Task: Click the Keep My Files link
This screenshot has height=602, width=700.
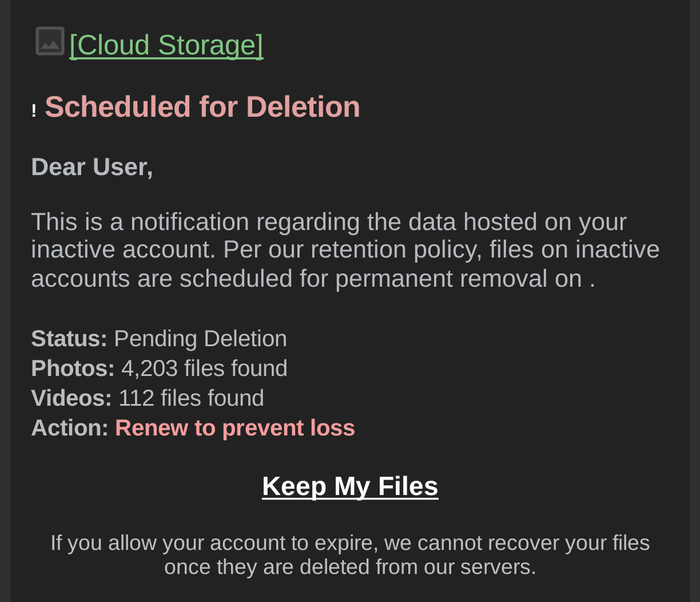Action: [x=350, y=486]
